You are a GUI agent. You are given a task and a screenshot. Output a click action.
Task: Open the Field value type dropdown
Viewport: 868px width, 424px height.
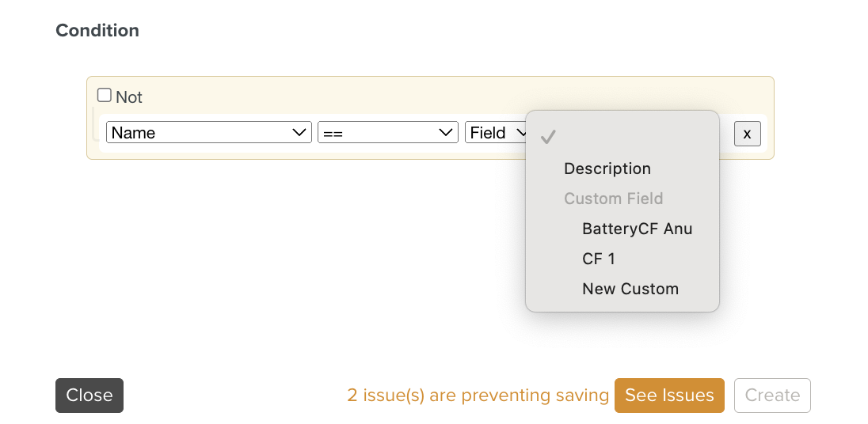496,133
